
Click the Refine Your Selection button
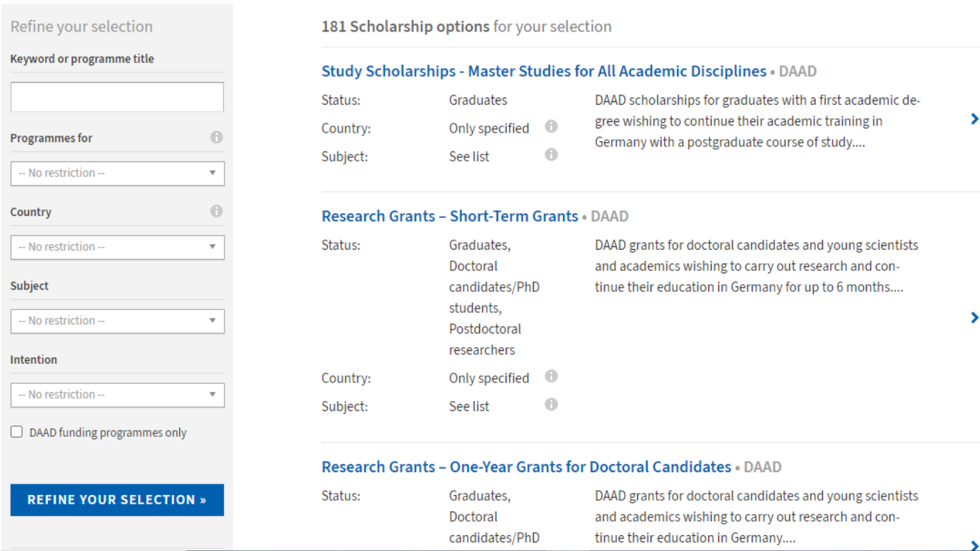pyautogui.click(x=117, y=500)
